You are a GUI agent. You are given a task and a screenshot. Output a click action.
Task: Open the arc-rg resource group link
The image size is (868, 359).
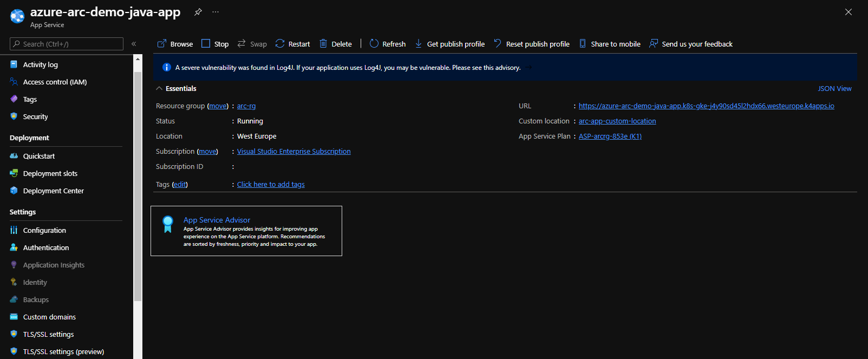[246, 106]
